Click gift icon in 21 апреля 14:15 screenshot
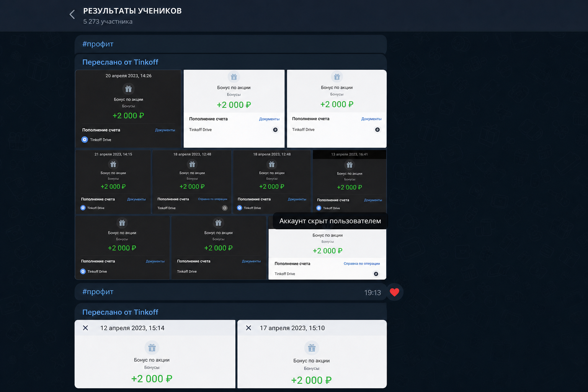588x392 pixels. [113, 164]
